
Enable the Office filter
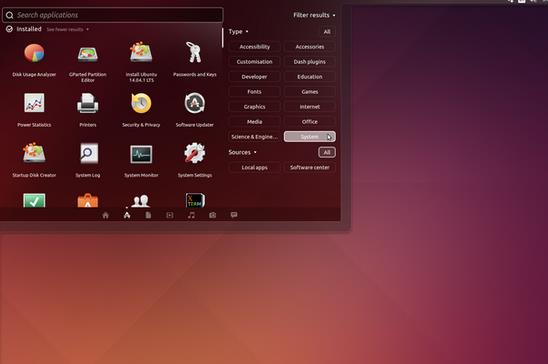point(310,122)
